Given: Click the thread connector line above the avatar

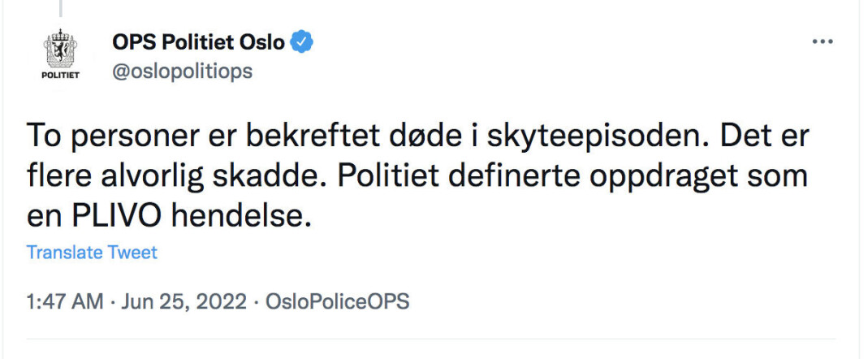Looking at the screenshot, I should pos(60,8).
